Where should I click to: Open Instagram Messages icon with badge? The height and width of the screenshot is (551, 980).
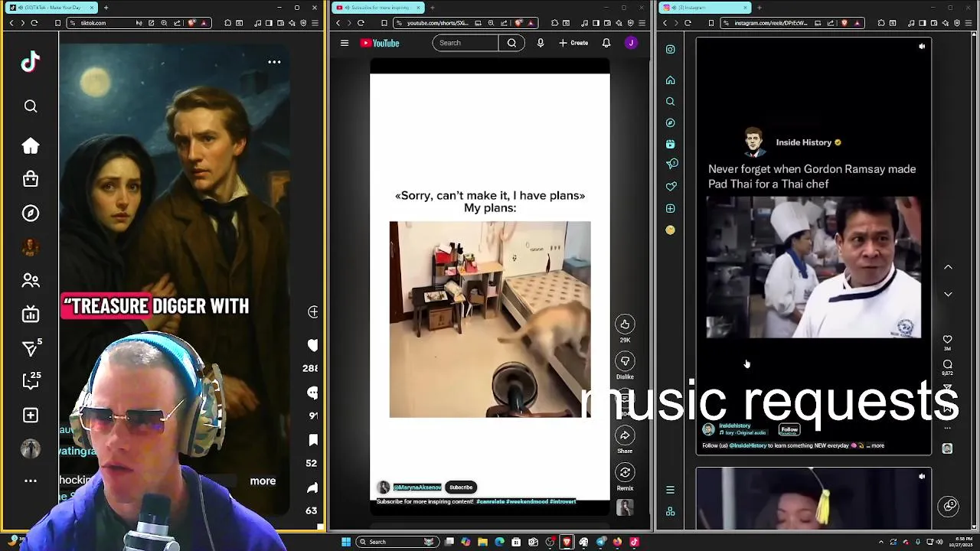tap(671, 165)
